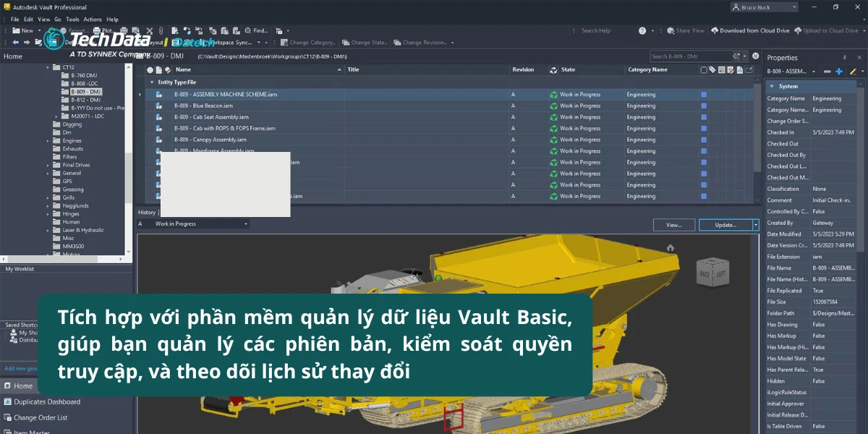Open the Update button dropdown arrow
This screenshot has height=434, width=868.
[x=756, y=225]
